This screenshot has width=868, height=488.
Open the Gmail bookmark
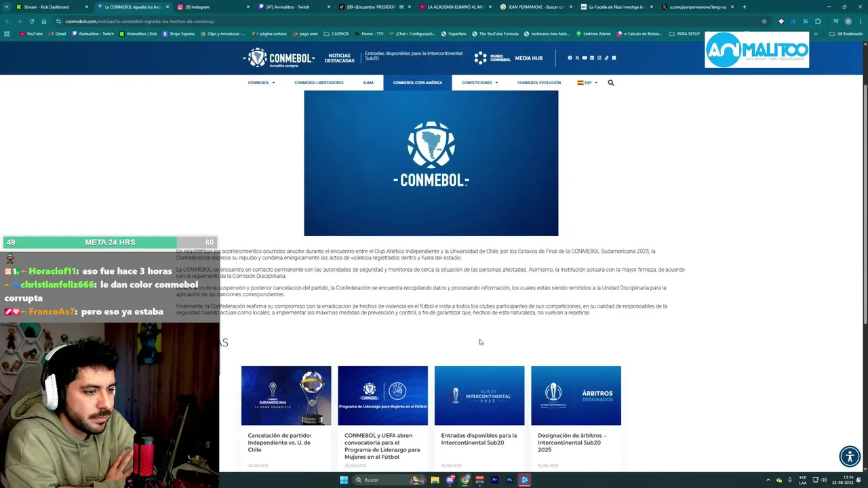pyautogui.click(x=57, y=34)
